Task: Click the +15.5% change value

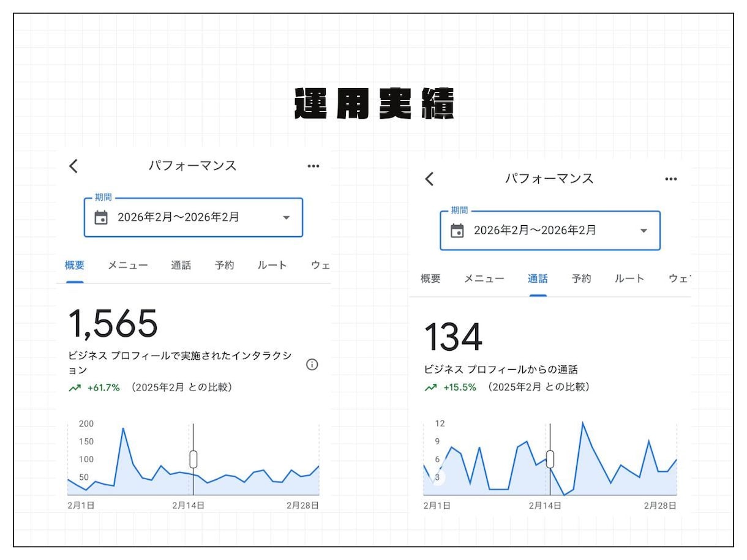Action: (x=460, y=387)
